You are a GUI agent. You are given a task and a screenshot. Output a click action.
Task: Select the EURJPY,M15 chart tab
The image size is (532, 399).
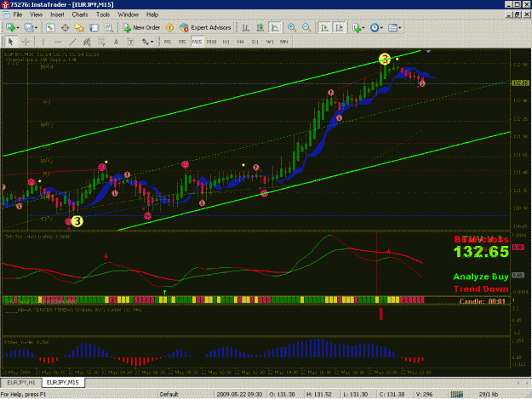tap(63, 382)
